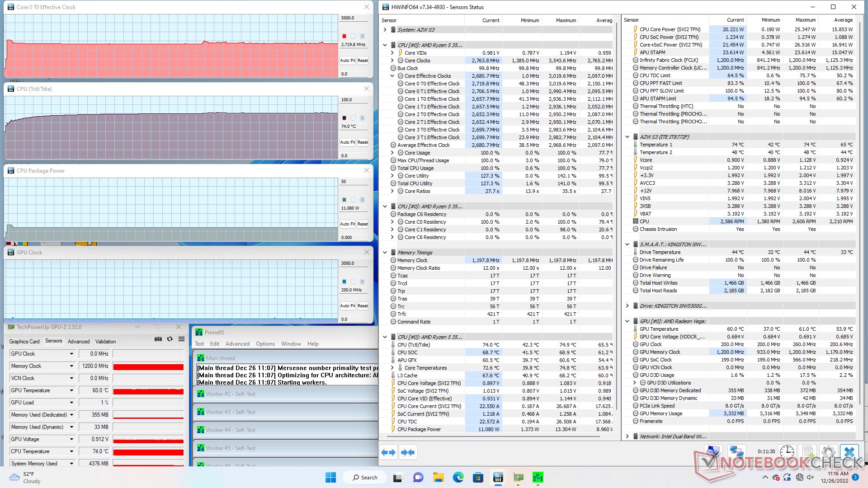Switch to Validation tab in GPU-Z
The height and width of the screenshot is (488, 868).
[105, 342]
